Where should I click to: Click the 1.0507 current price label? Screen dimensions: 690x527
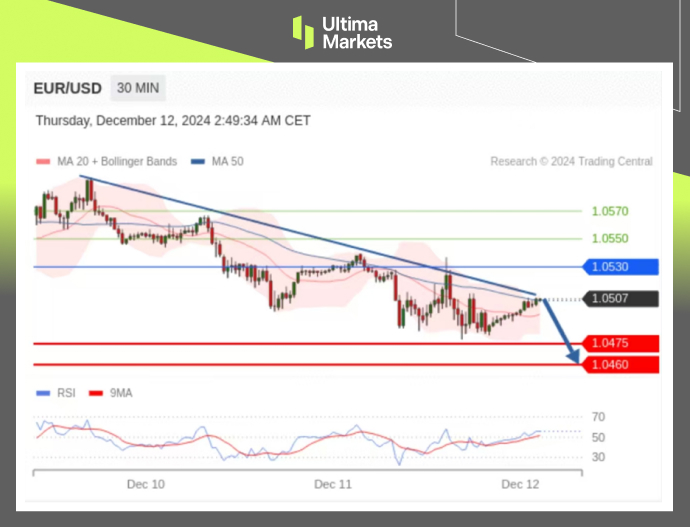tap(619, 298)
